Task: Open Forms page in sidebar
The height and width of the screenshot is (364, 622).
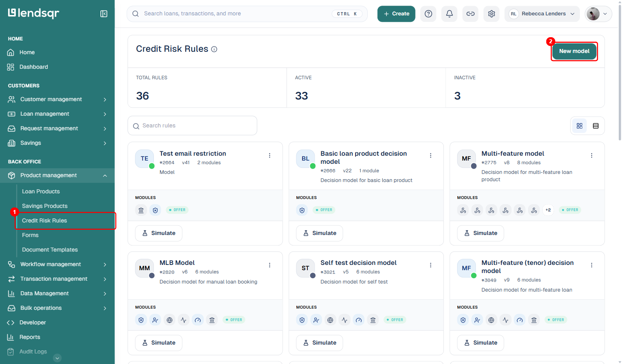Action: (x=30, y=235)
